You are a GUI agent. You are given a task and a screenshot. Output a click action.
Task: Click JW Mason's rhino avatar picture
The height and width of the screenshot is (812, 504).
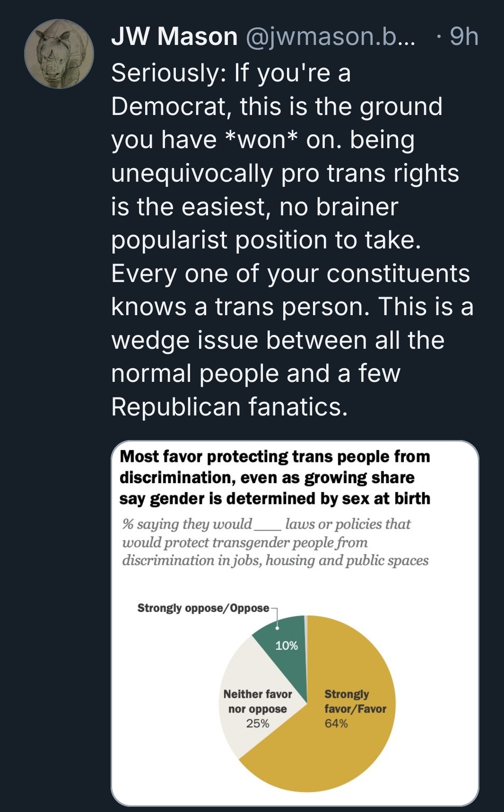(59, 54)
